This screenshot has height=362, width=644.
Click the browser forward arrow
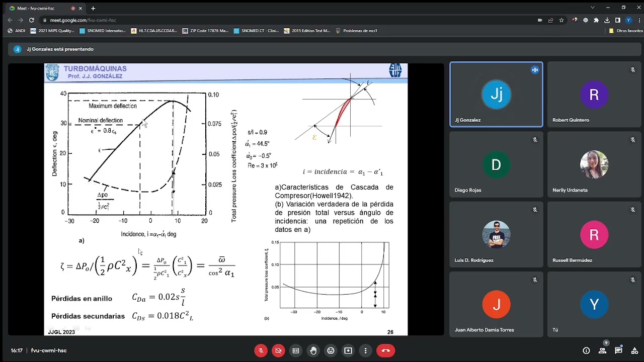[x=21, y=20]
